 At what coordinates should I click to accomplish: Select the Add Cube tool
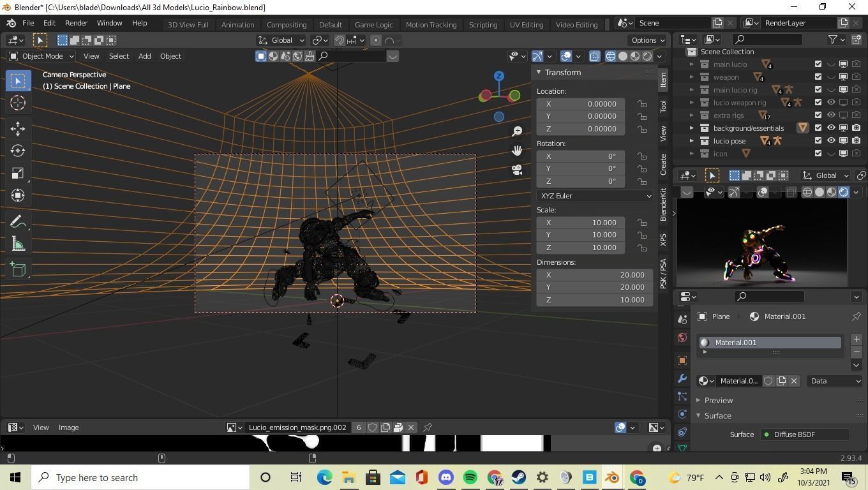(18, 269)
